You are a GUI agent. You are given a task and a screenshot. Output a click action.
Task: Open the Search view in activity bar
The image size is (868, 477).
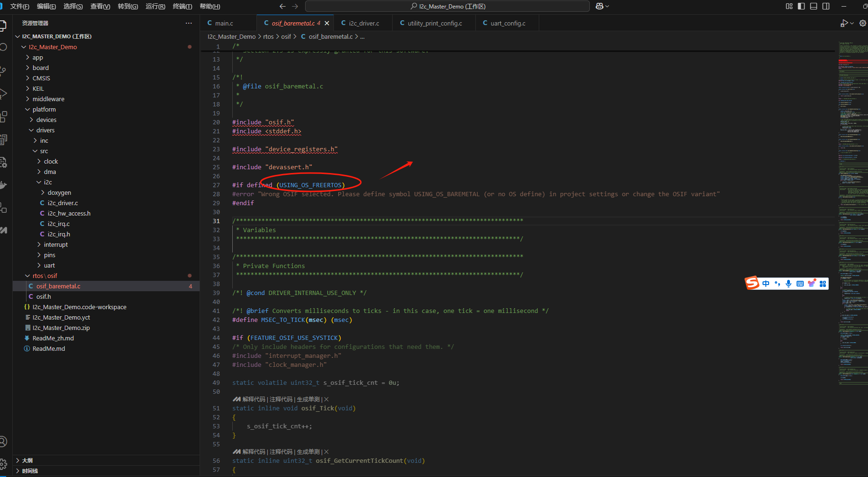3,47
